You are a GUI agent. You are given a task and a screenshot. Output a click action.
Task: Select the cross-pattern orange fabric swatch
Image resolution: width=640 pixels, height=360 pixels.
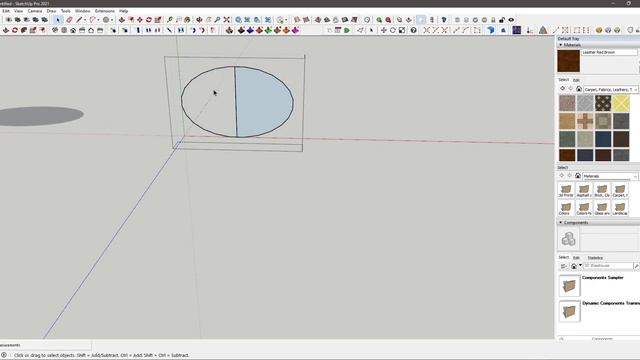point(585,121)
